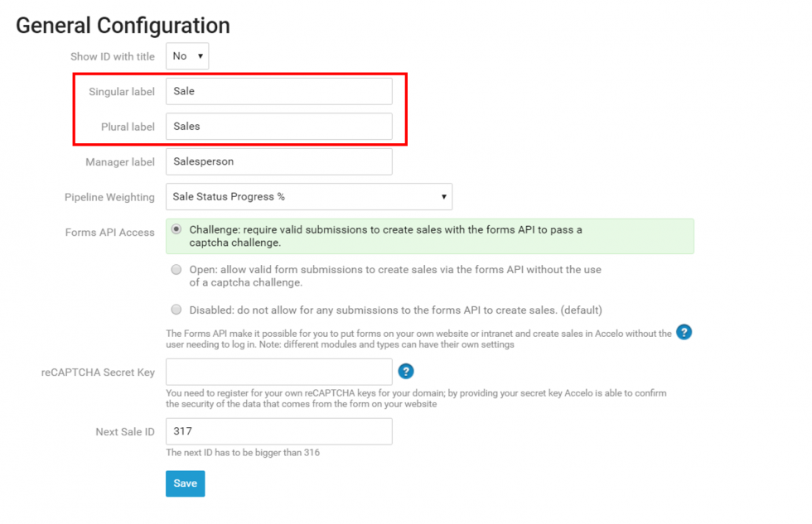Screen dimensions: 812x524
Task: Click the Open option's description text
Action: (395, 276)
